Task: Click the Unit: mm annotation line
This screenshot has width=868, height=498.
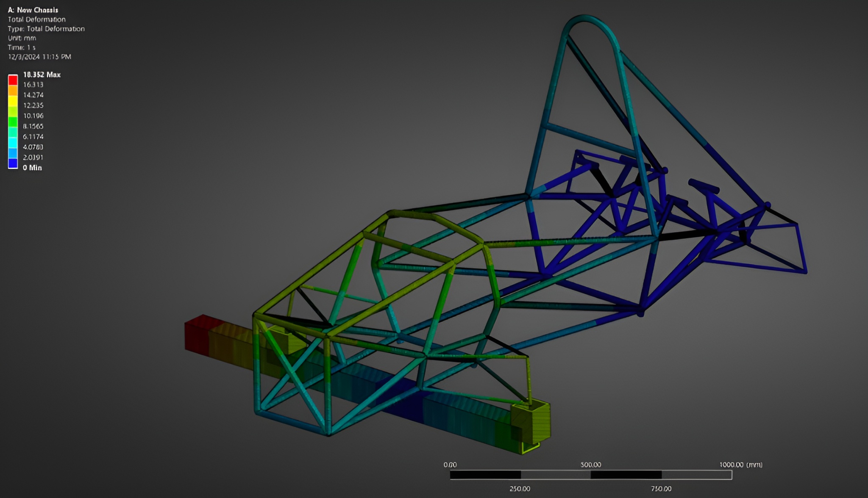Action: coord(22,38)
